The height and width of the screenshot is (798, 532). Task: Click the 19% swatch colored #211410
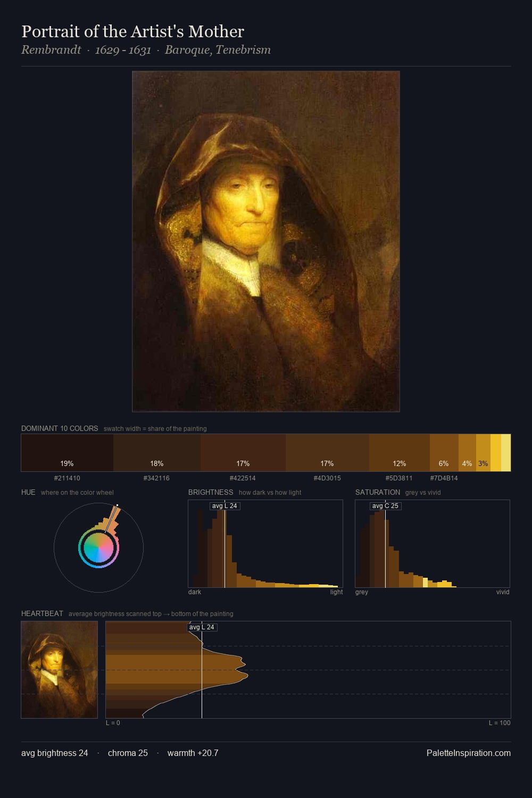67,453
